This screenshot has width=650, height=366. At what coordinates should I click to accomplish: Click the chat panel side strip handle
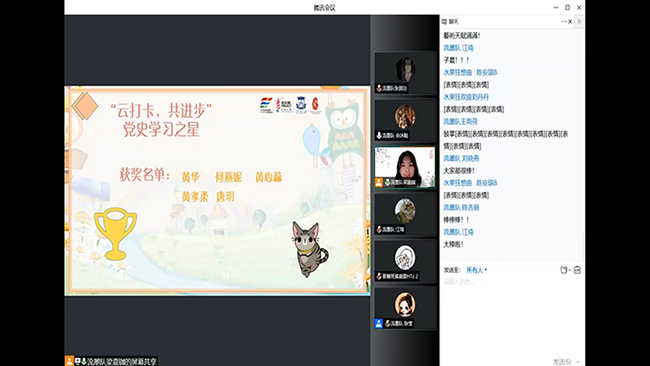point(579,22)
